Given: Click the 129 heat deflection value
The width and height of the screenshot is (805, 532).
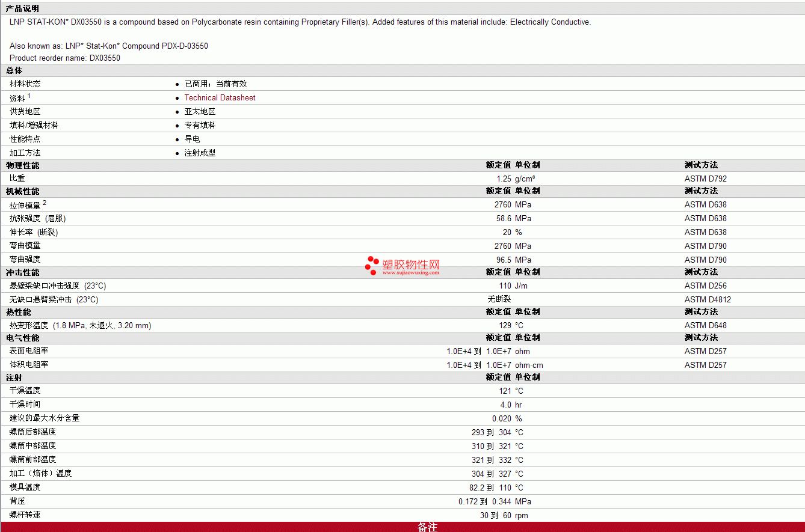Looking at the screenshot, I should point(505,325).
